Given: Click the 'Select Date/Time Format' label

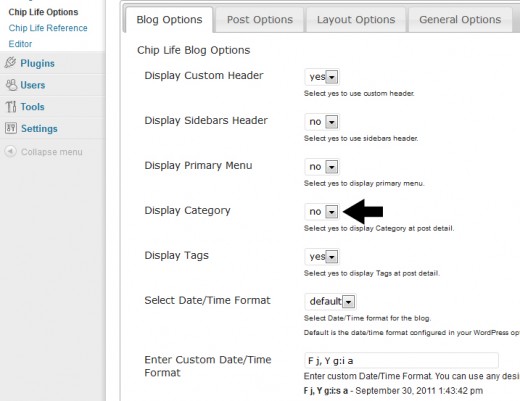Looking at the screenshot, I should click(207, 300).
